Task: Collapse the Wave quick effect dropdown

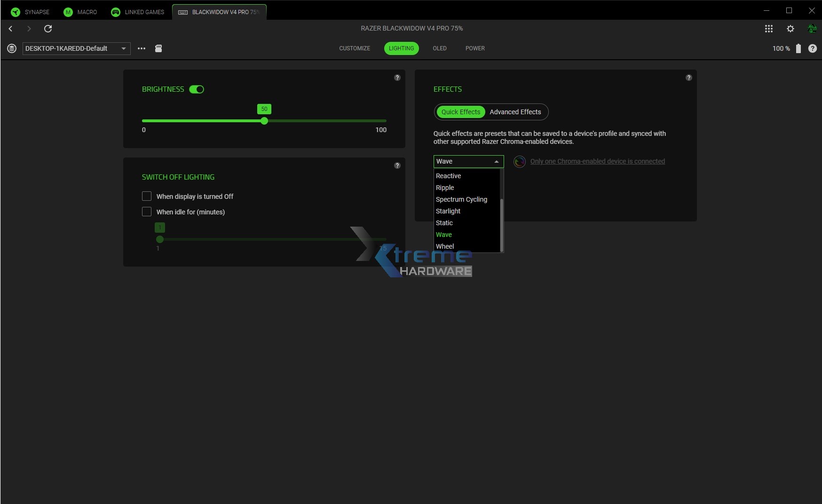Action: (x=496, y=161)
